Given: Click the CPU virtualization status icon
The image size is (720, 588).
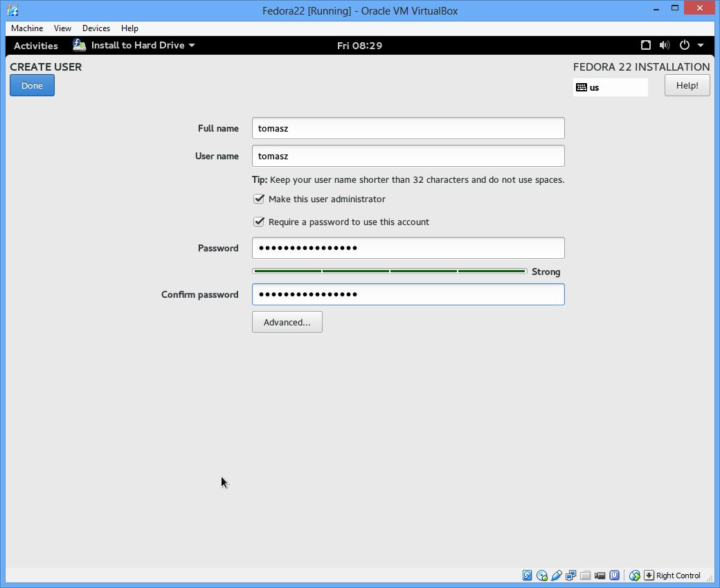Looking at the screenshot, I should 614,575.
